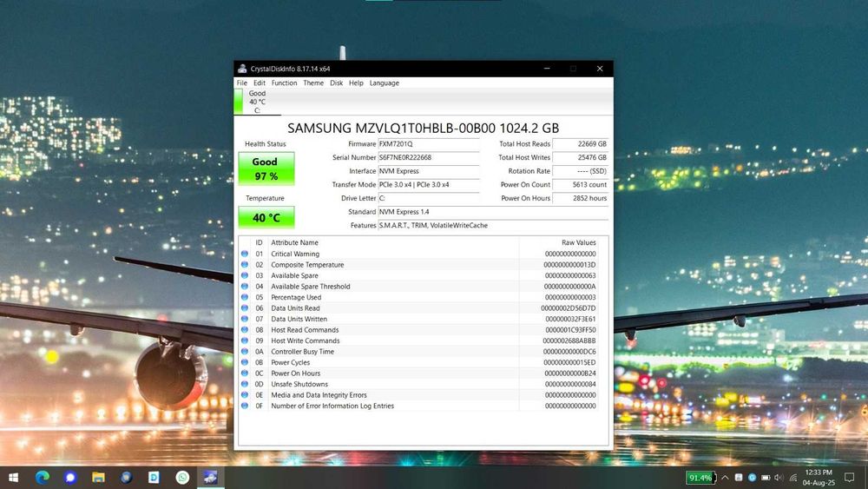Open the volume control
Screen dimensions: 868x489
click(779, 478)
